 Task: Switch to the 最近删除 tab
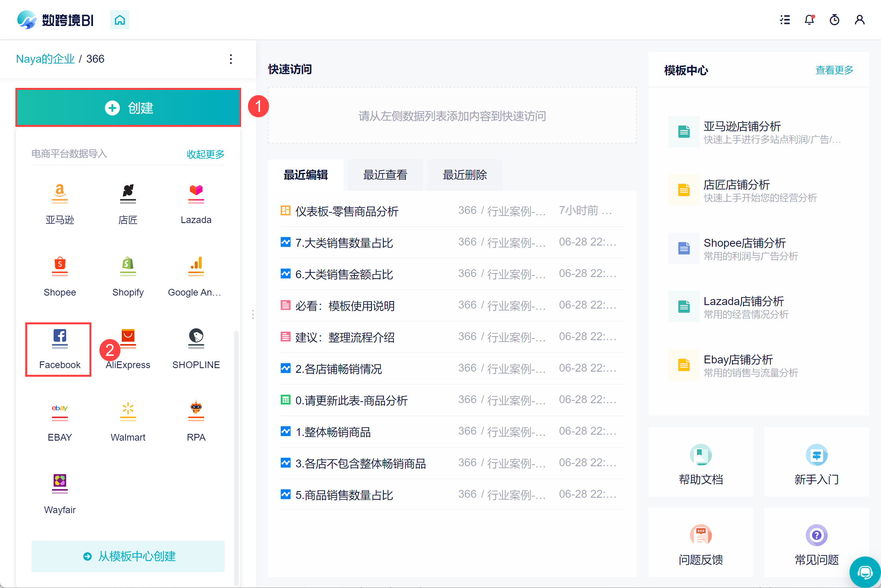coord(465,175)
